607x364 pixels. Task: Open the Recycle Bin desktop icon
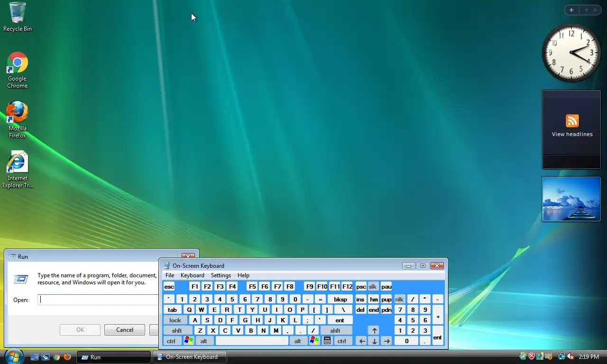coord(18,17)
